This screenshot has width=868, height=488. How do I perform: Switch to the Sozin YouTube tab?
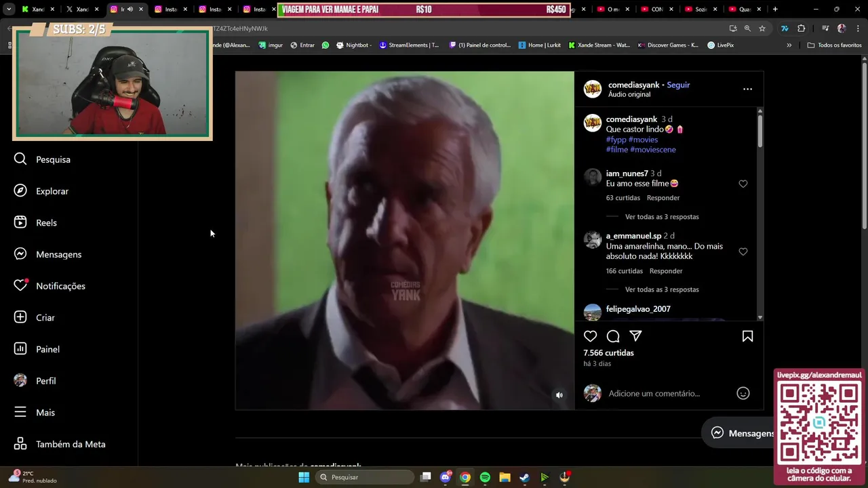(699, 9)
